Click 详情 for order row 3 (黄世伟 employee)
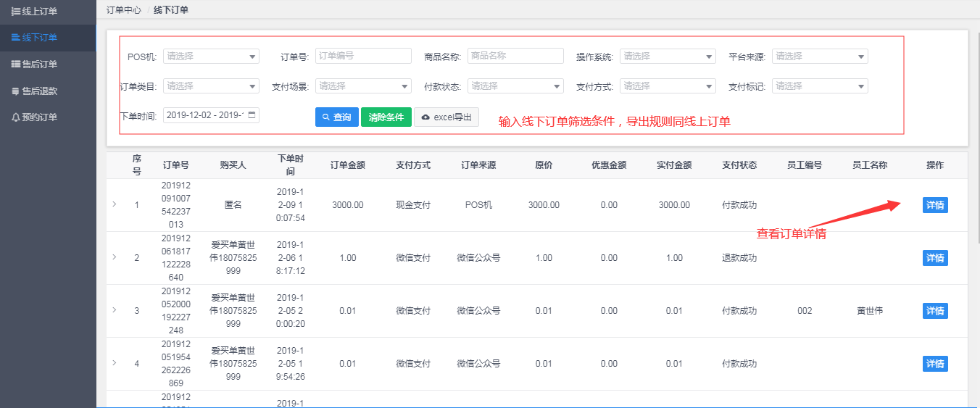Image resolution: width=980 pixels, height=408 pixels. click(x=935, y=311)
